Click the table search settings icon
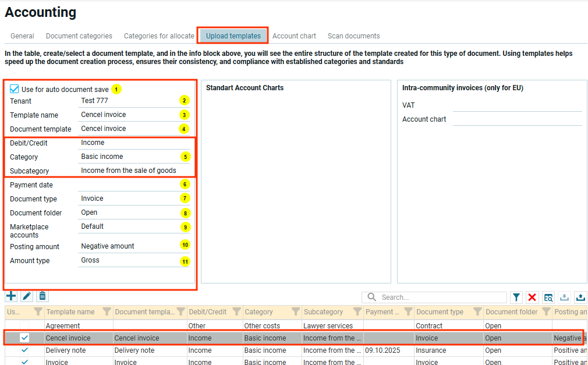This screenshot has width=588, height=365. click(548, 297)
